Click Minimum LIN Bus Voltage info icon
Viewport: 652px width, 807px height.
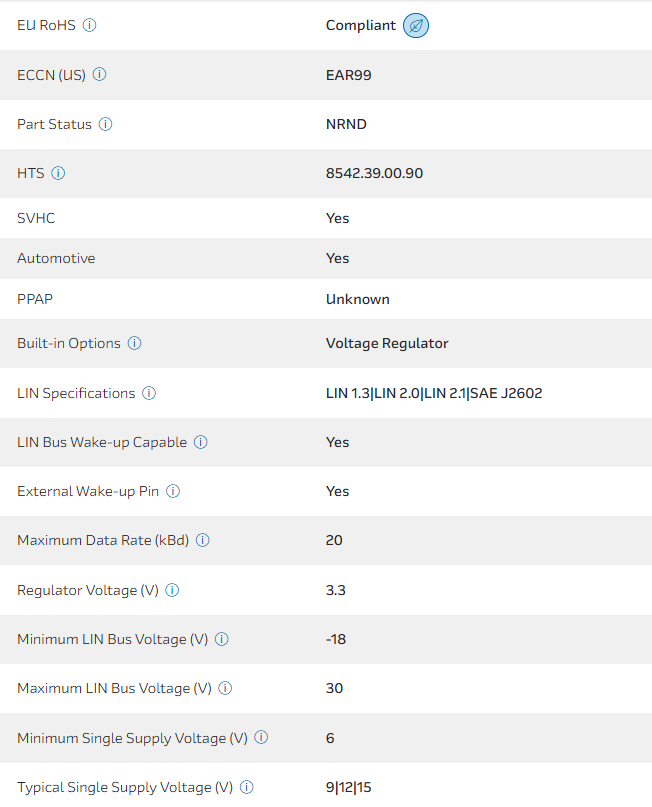(222, 640)
